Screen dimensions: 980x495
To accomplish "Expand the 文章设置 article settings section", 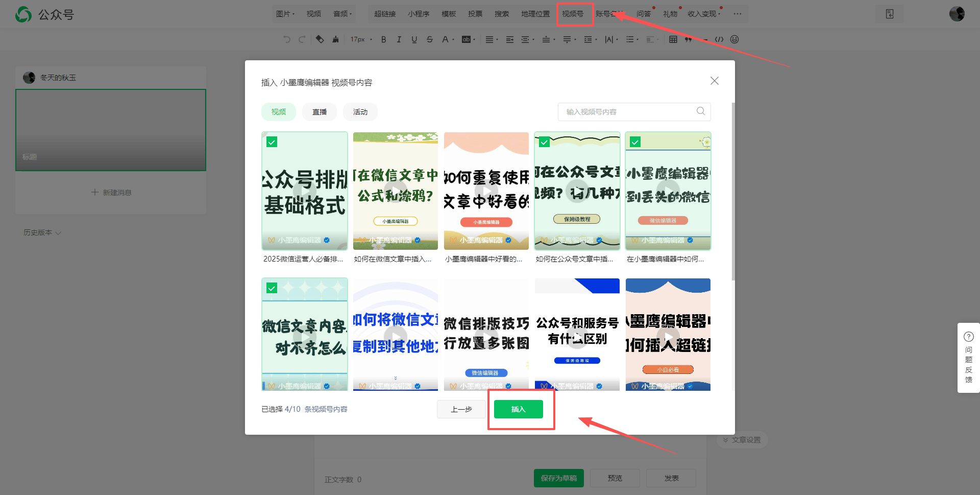I will (742, 440).
